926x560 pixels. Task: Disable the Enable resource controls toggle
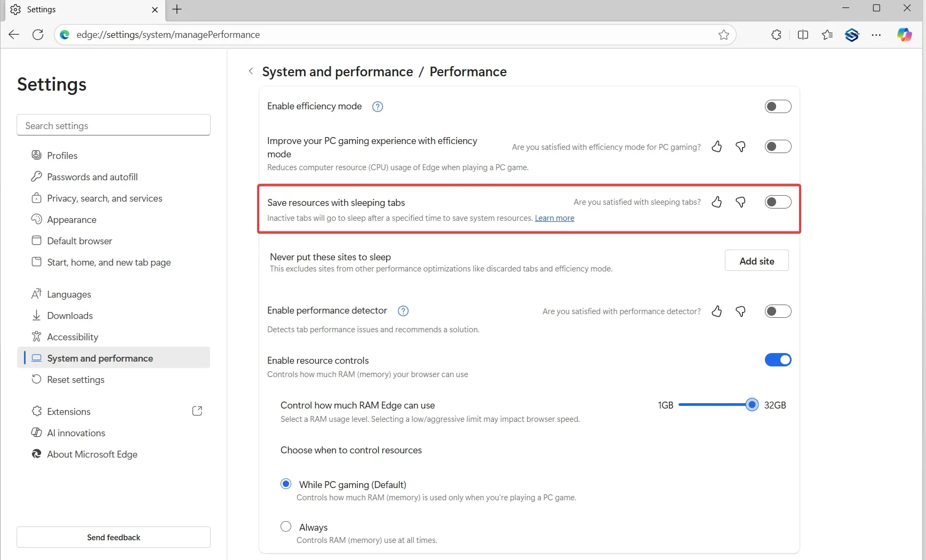[x=778, y=360]
